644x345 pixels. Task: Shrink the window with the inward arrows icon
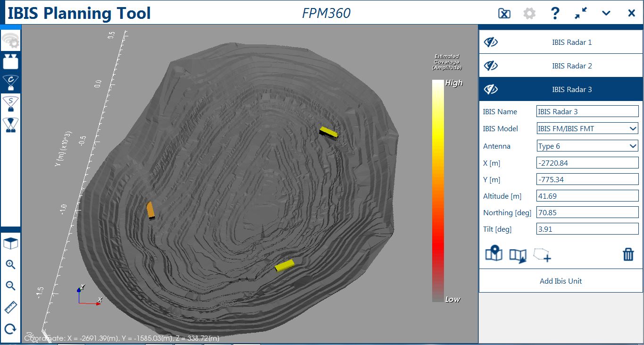581,13
